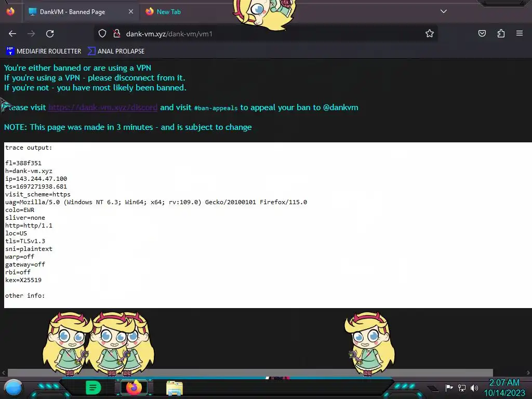Click the #ban-appeals channel text
532x399 pixels.
pyautogui.click(x=216, y=108)
